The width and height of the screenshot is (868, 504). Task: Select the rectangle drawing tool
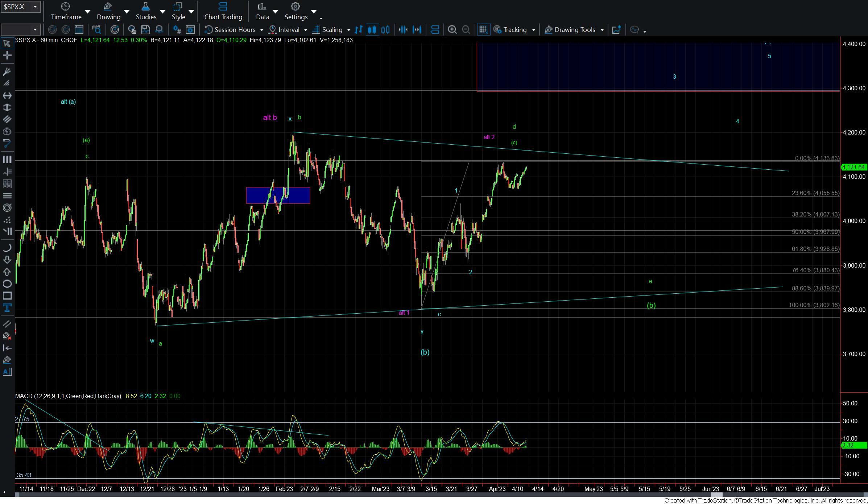(x=7, y=296)
